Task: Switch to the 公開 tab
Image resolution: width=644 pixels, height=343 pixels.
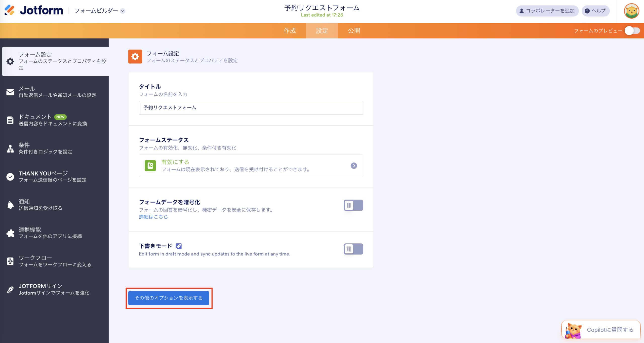Action: 353,30
